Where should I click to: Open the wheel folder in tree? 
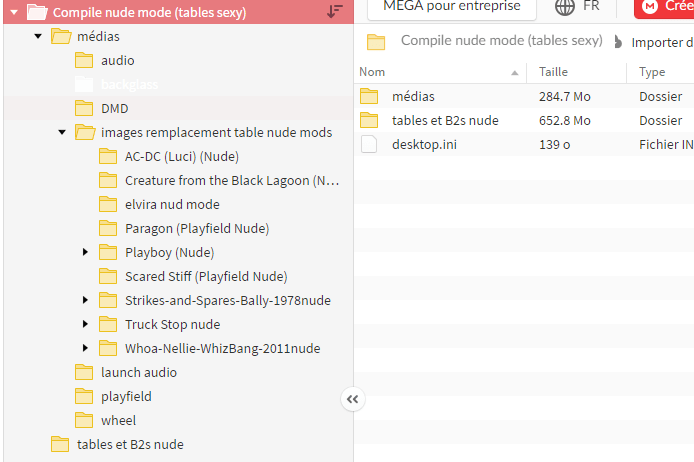(x=118, y=420)
